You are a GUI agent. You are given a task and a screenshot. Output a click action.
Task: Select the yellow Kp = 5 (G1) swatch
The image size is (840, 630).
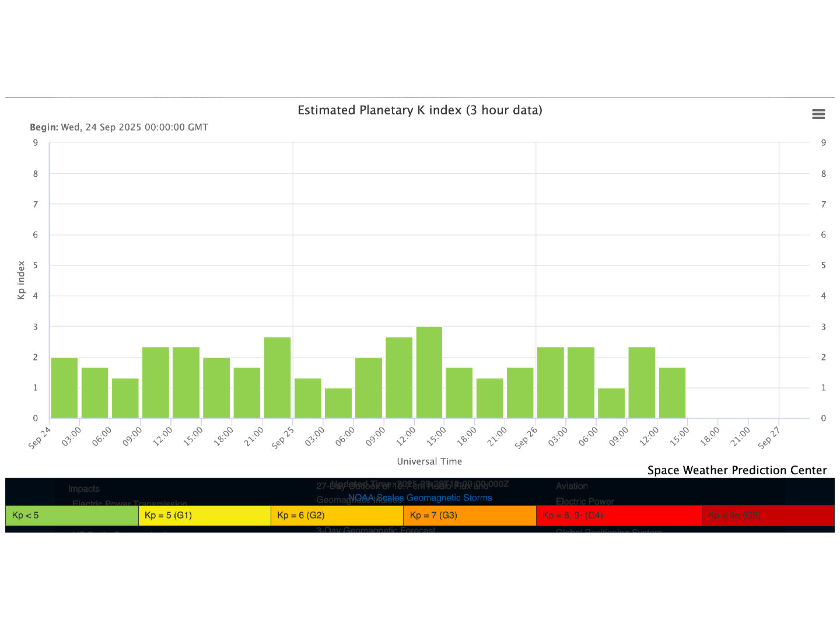tap(204, 516)
